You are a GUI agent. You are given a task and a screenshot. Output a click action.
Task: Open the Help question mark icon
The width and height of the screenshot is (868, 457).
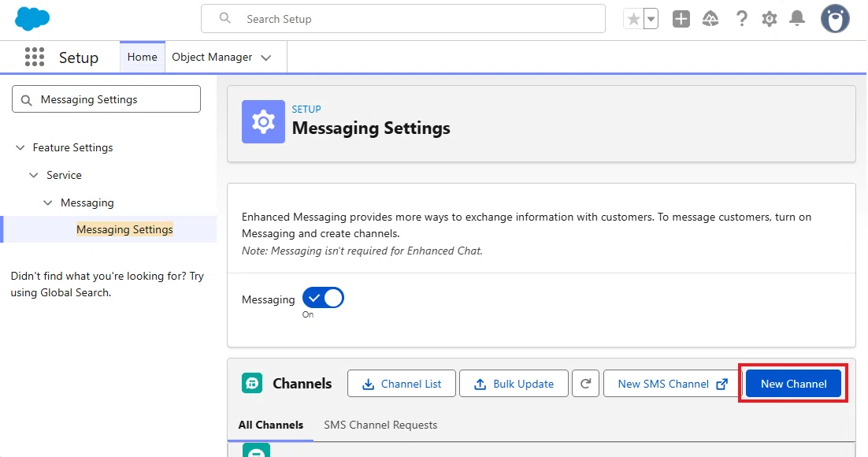[x=741, y=19]
